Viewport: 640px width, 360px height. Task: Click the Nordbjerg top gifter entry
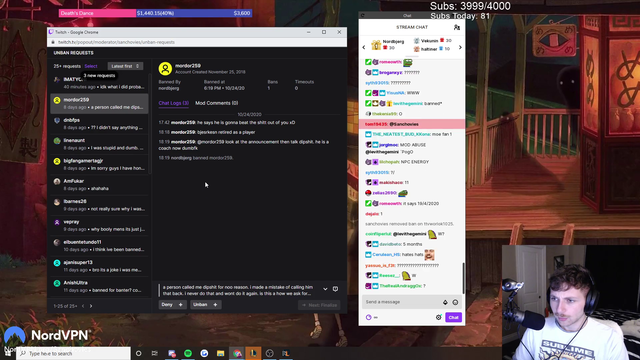coord(388,44)
